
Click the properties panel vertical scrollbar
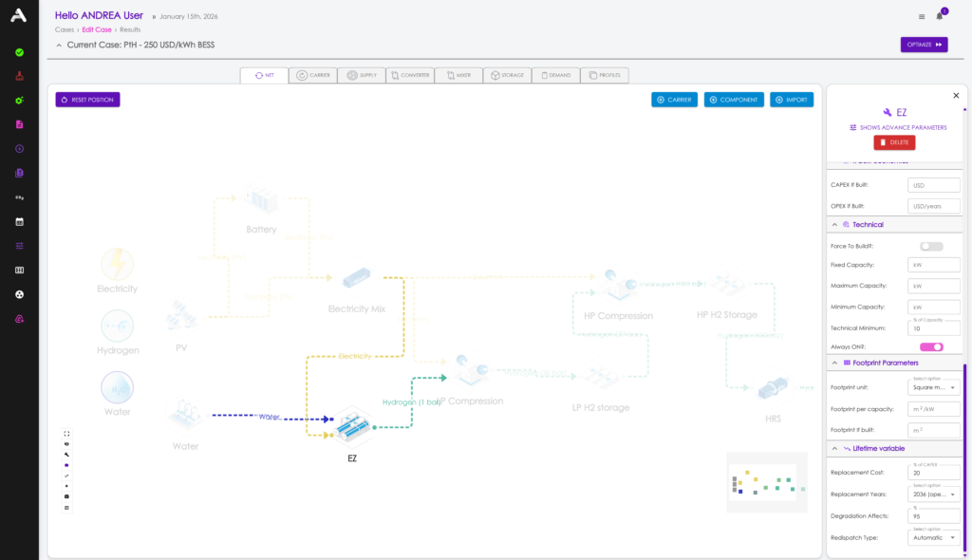964,456
